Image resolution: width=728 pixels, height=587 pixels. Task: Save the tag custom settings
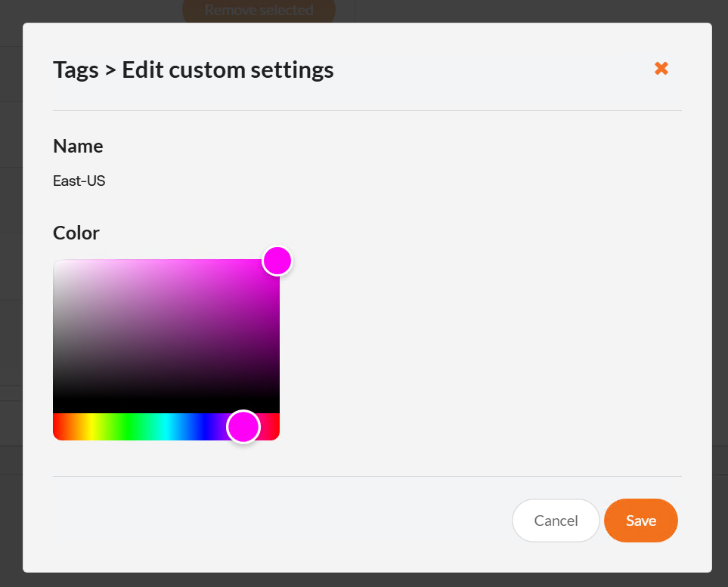pos(640,521)
